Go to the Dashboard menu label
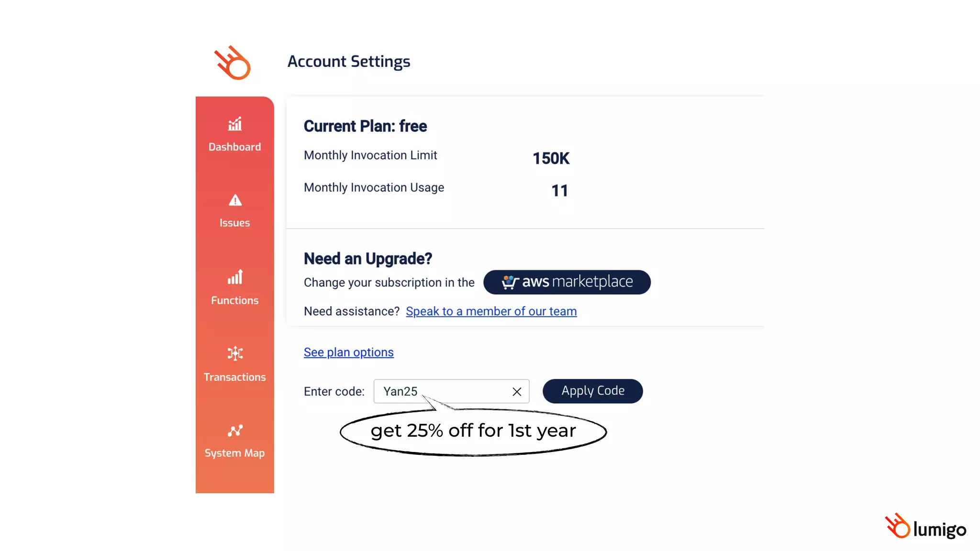 234,147
